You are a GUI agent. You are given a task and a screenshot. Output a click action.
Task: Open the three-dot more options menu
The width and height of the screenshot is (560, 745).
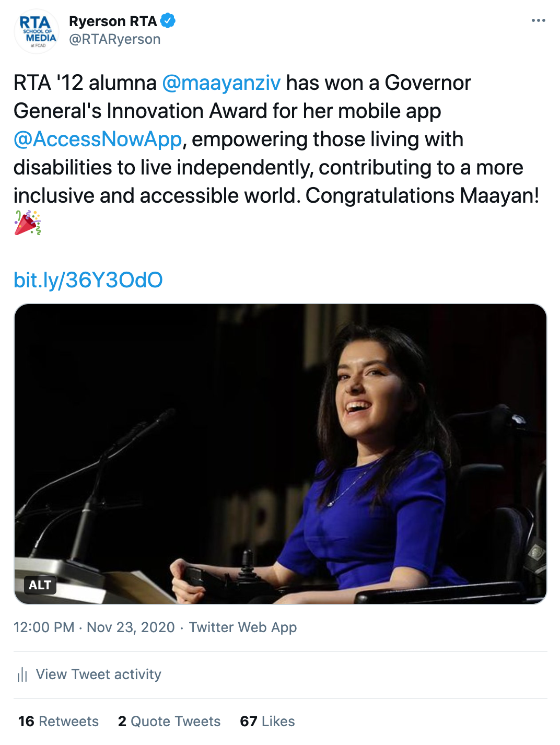coord(538,21)
